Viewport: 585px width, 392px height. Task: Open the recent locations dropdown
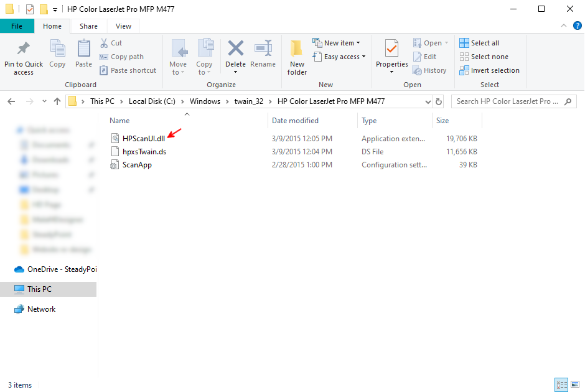(x=44, y=101)
